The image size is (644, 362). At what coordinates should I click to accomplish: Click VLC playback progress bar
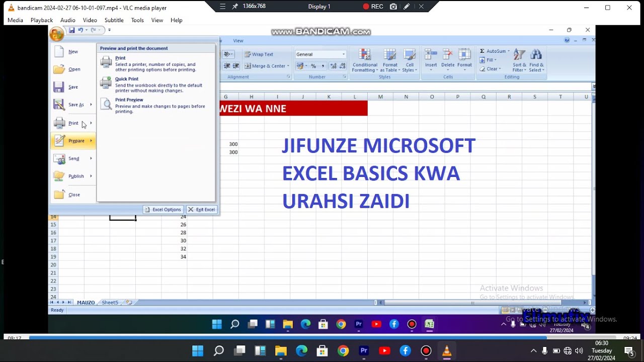click(322, 338)
